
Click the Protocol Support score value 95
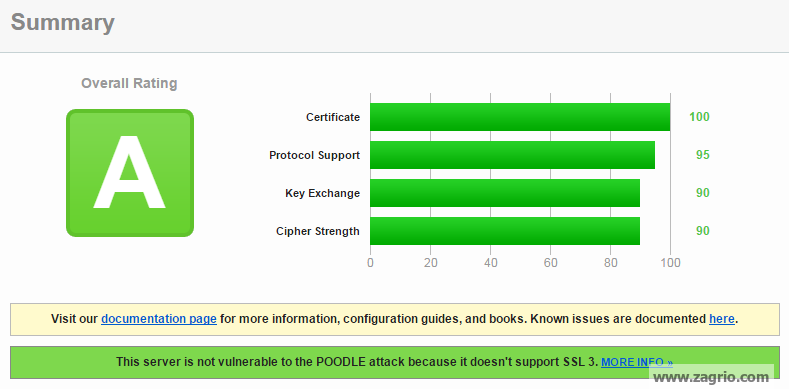pyautogui.click(x=702, y=154)
